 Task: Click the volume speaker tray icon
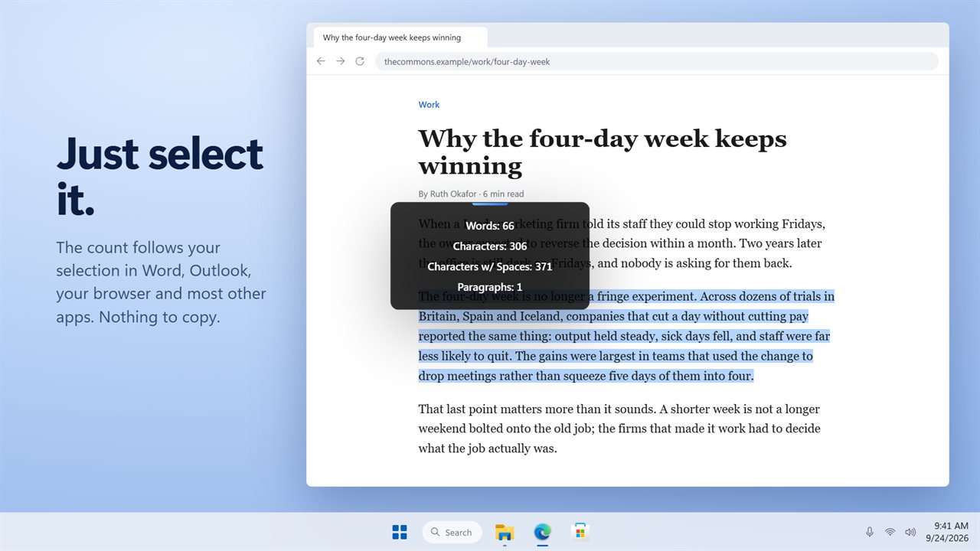click(x=910, y=532)
